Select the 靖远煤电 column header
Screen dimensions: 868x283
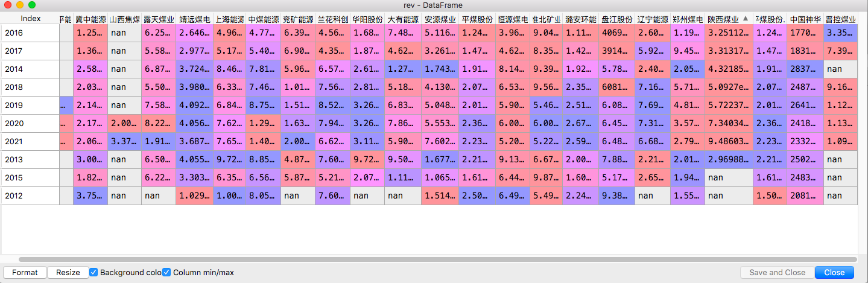(x=195, y=19)
